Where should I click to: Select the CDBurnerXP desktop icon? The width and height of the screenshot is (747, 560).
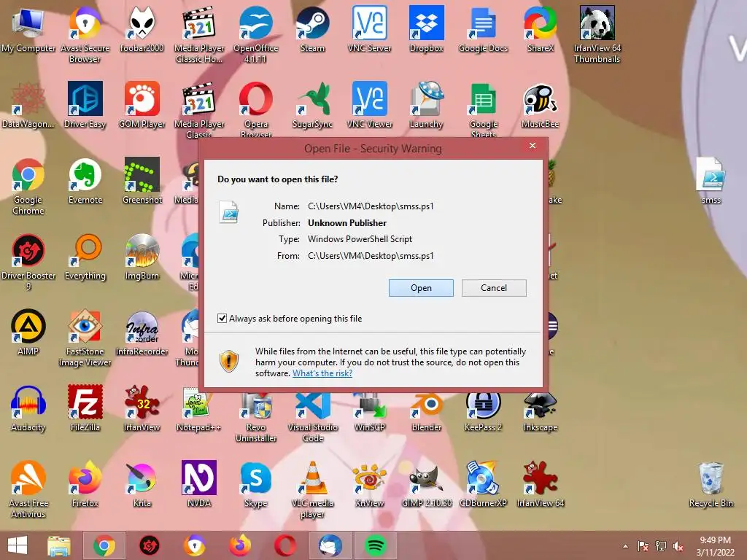(x=483, y=484)
